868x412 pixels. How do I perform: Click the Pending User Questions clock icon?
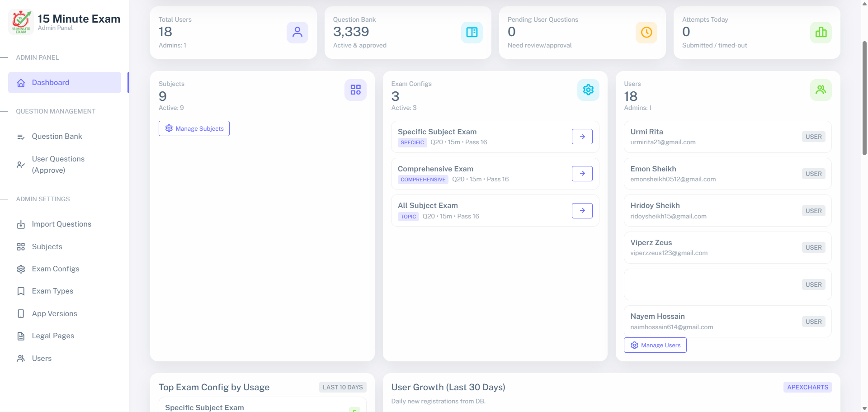click(646, 33)
